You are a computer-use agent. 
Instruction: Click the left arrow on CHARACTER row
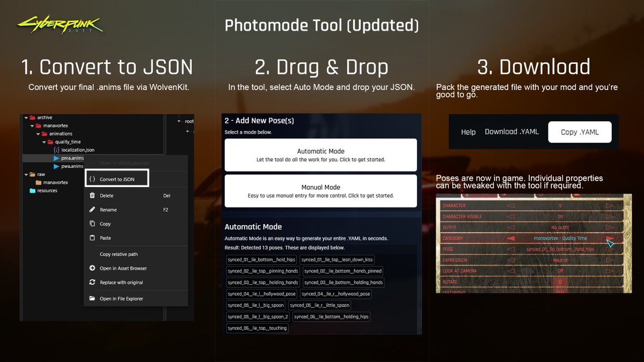(x=511, y=205)
